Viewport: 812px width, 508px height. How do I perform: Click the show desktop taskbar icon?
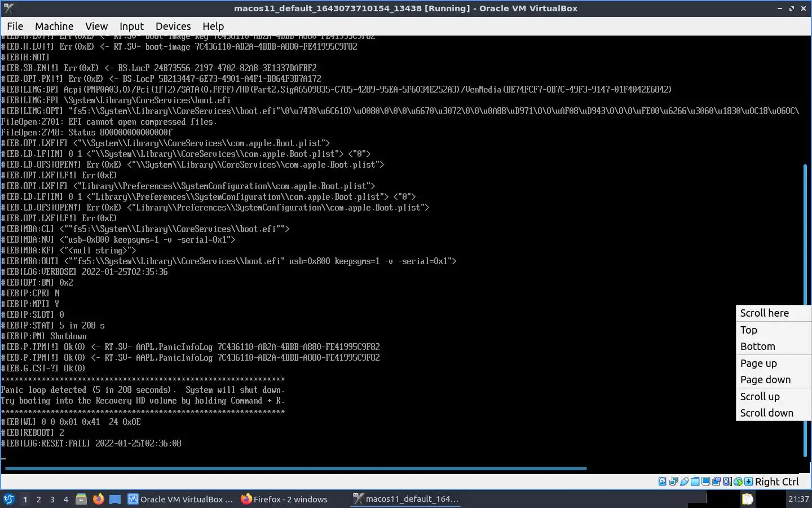click(115, 499)
